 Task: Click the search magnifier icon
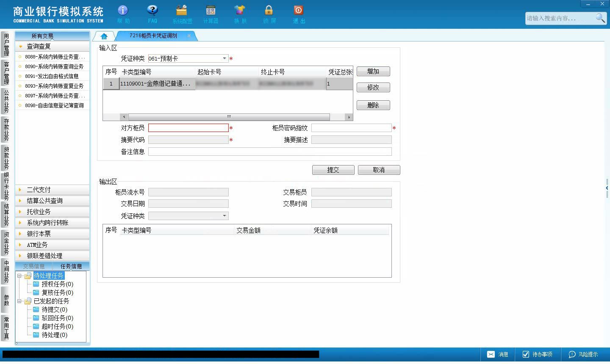(x=600, y=18)
